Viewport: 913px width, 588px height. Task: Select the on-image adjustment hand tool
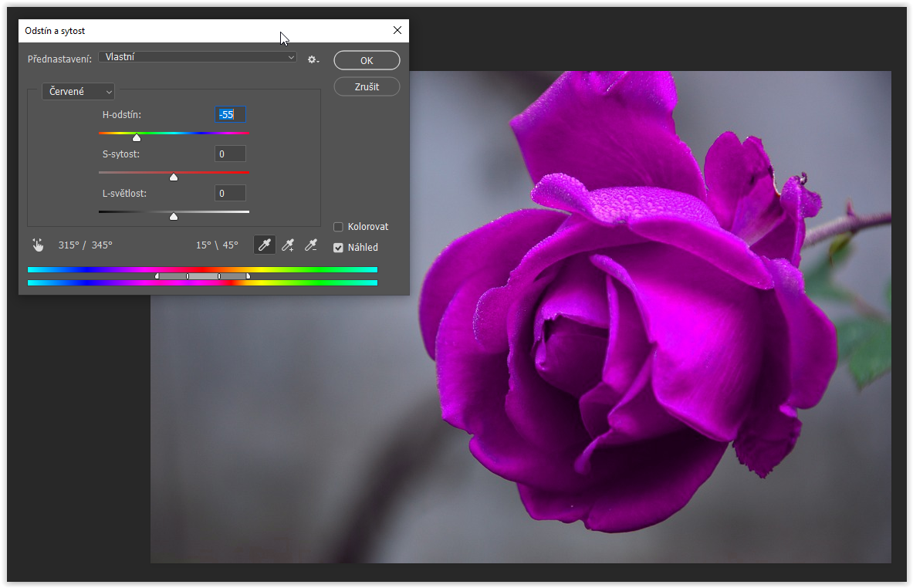tap(38, 245)
